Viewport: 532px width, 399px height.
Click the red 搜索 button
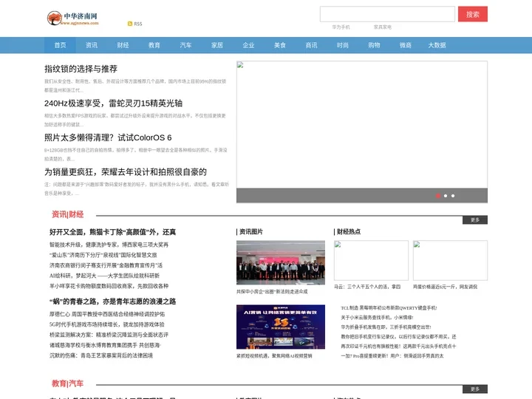tap(473, 14)
